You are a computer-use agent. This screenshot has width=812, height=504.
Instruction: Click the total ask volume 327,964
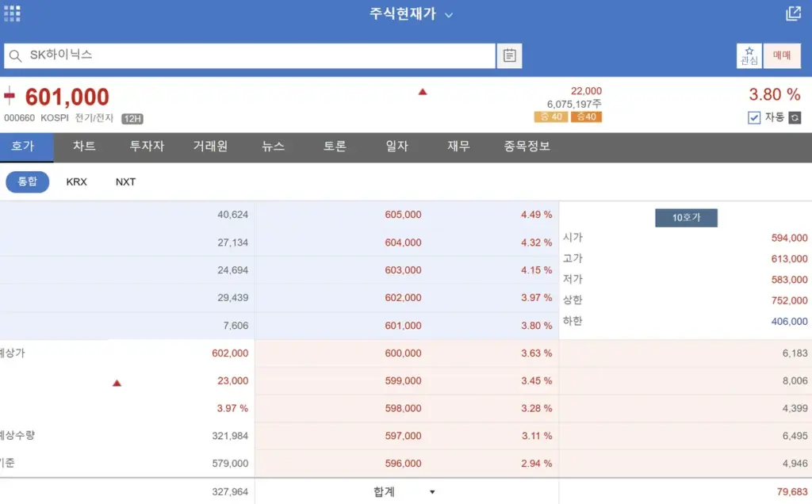(x=230, y=492)
